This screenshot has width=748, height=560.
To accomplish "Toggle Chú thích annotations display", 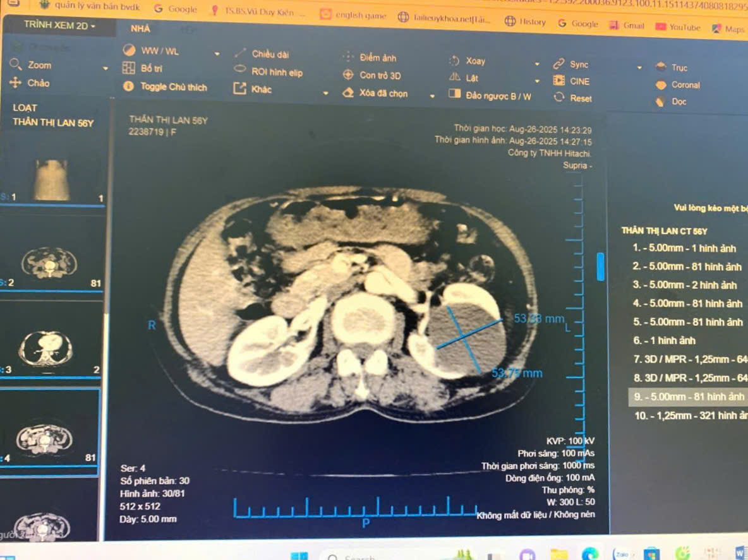I will (172, 87).
